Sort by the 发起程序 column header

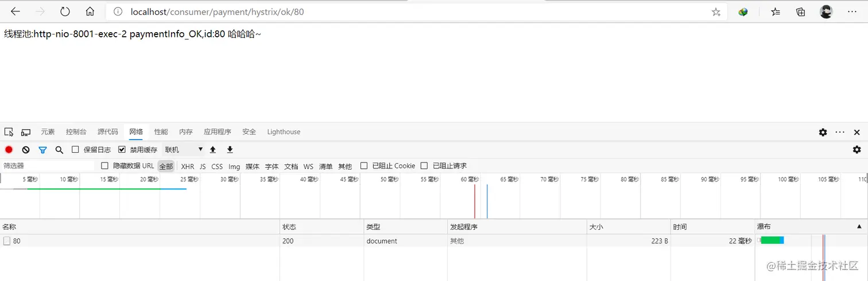[517, 227]
